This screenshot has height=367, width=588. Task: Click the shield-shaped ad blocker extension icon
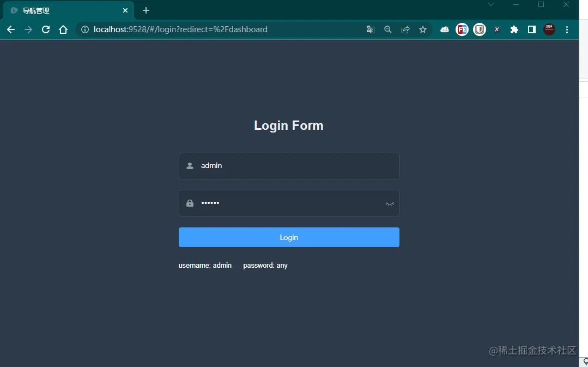click(x=479, y=29)
